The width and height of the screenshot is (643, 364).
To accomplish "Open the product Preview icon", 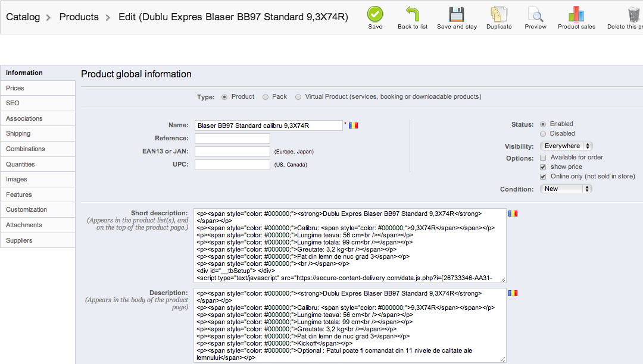I will click(536, 14).
